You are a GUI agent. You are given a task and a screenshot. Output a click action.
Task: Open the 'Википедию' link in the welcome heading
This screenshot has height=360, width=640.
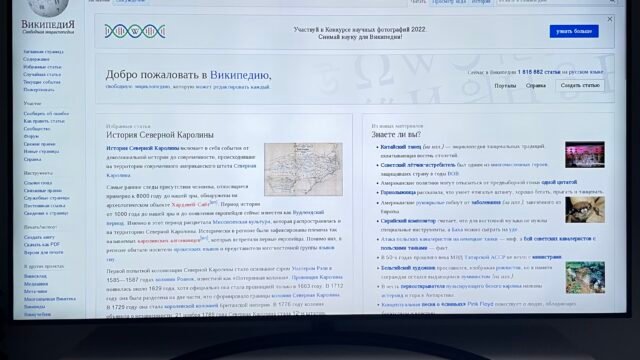click(x=239, y=75)
